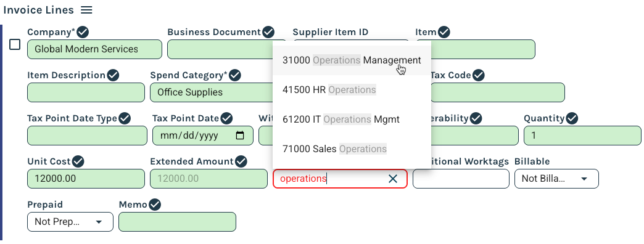Expand the Billable dropdown
Image resolution: width=644 pixels, height=244 pixels.
556,179
